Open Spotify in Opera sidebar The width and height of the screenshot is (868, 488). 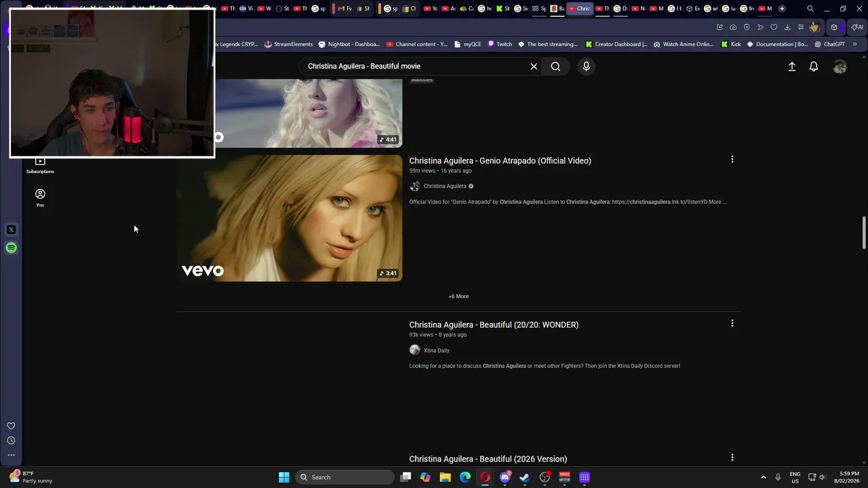[11, 248]
